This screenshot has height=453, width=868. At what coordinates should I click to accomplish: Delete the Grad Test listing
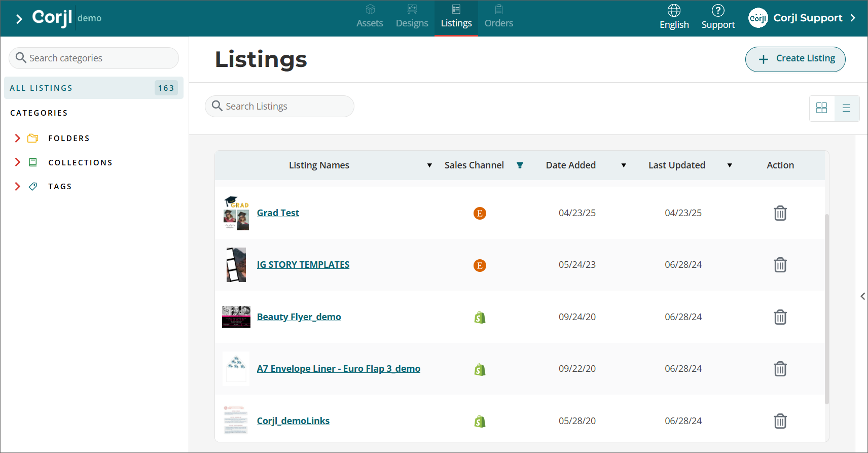780,213
